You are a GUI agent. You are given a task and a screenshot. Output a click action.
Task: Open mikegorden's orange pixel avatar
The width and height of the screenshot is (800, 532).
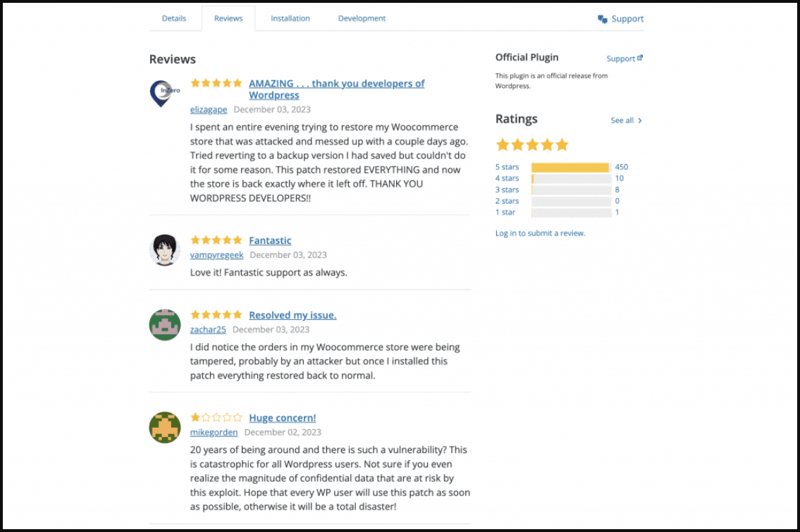point(164,428)
